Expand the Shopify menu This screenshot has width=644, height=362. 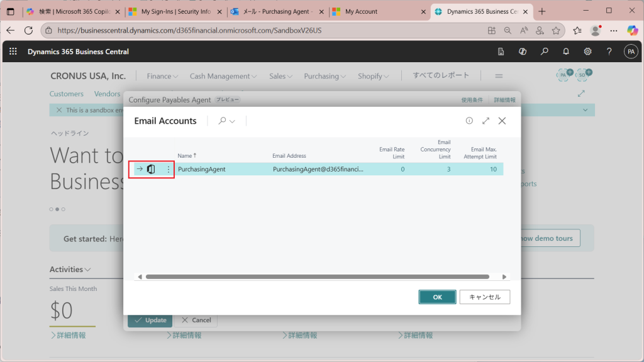373,76
